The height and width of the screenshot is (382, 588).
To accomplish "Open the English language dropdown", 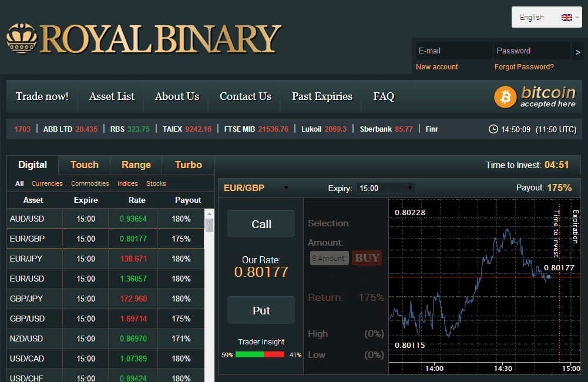I will pyautogui.click(x=546, y=17).
